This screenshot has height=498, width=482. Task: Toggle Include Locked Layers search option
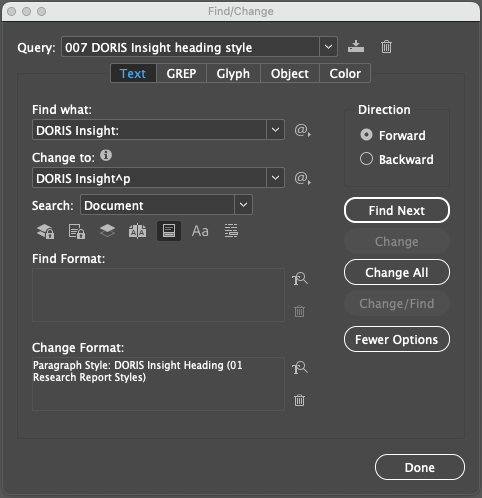pyautogui.click(x=45, y=231)
